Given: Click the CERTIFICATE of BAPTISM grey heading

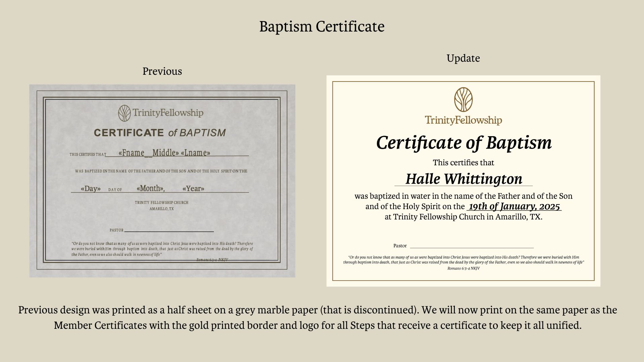Looking at the screenshot, I should (160, 133).
